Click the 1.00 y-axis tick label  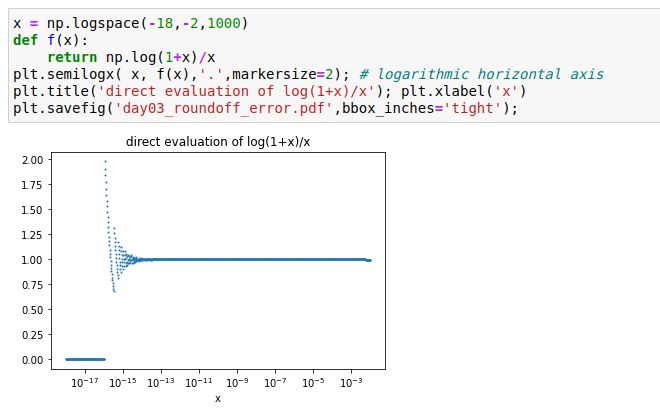point(31,260)
